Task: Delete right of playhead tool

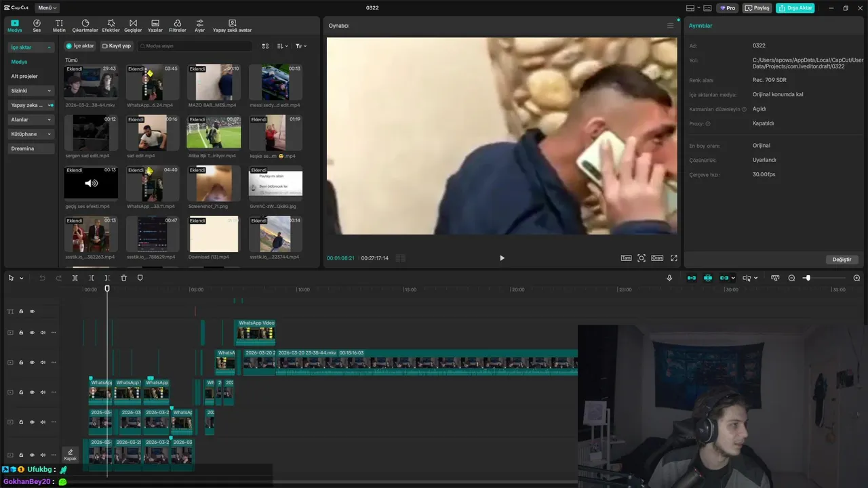Action: click(107, 278)
